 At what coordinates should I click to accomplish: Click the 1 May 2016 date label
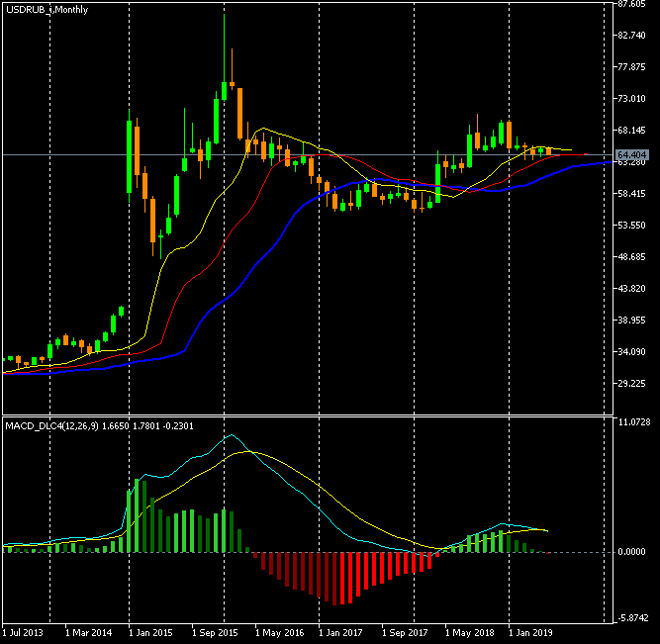point(279,633)
